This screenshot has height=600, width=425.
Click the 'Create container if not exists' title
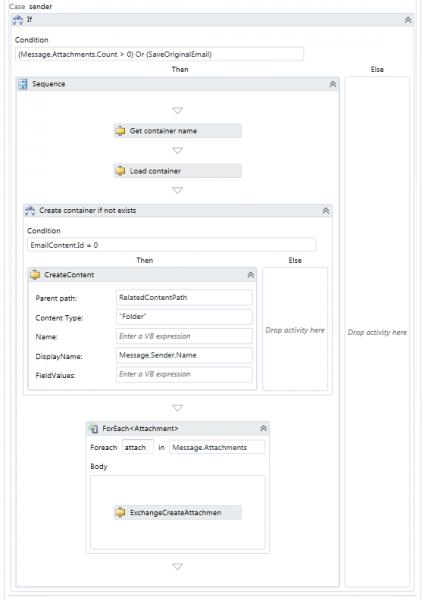88,210
